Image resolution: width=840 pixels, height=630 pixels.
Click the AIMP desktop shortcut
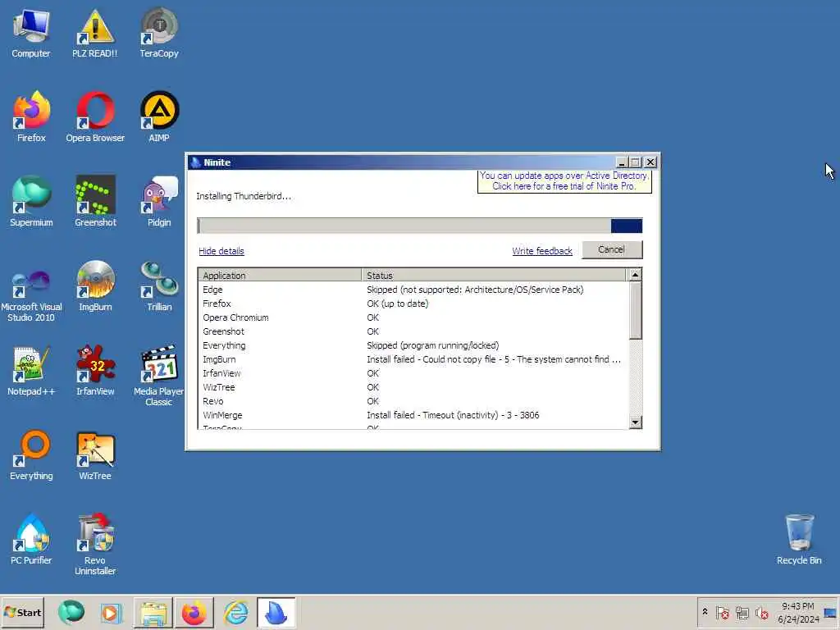coord(159,116)
